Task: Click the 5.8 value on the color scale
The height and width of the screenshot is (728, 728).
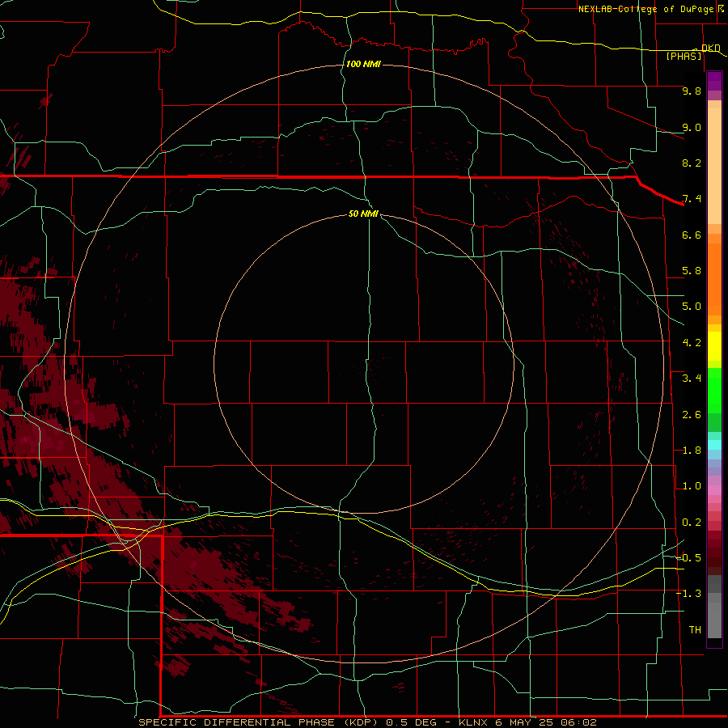Action: click(692, 271)
